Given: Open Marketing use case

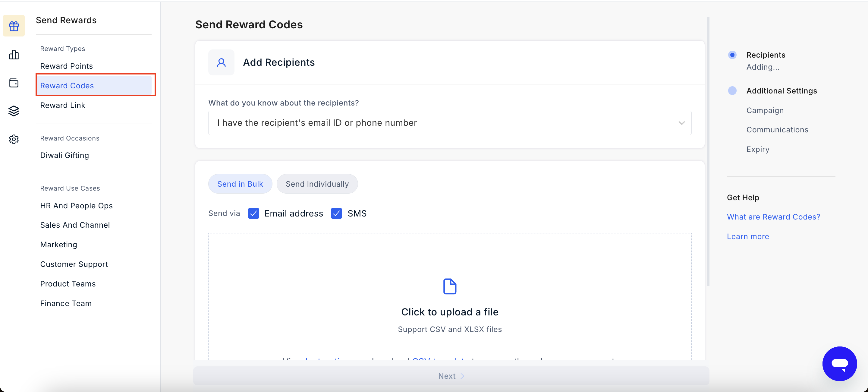Looking at the screenshot, I should tap(59, 245).
